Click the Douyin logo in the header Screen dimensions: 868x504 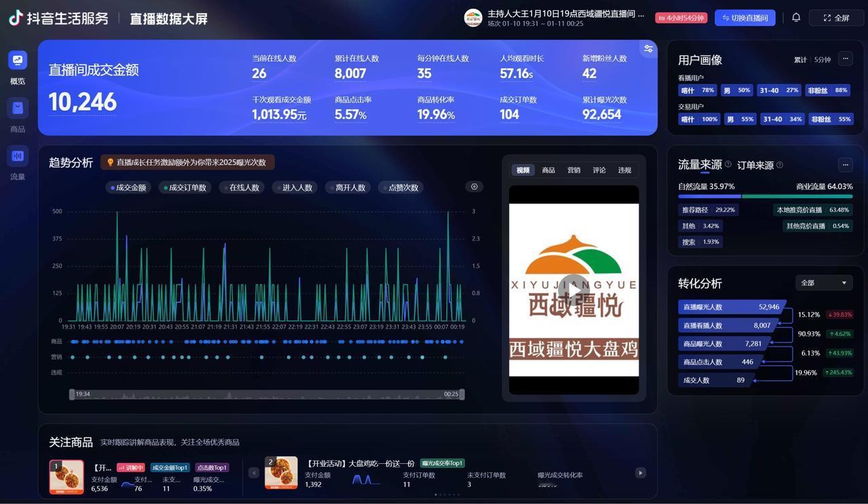[x=16, y=18]
